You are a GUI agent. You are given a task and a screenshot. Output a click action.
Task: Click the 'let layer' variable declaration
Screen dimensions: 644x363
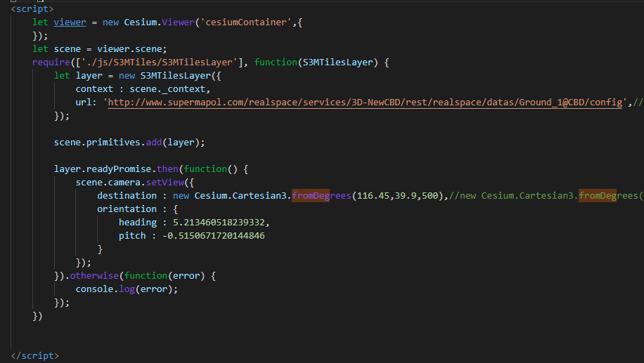[78, 76]
